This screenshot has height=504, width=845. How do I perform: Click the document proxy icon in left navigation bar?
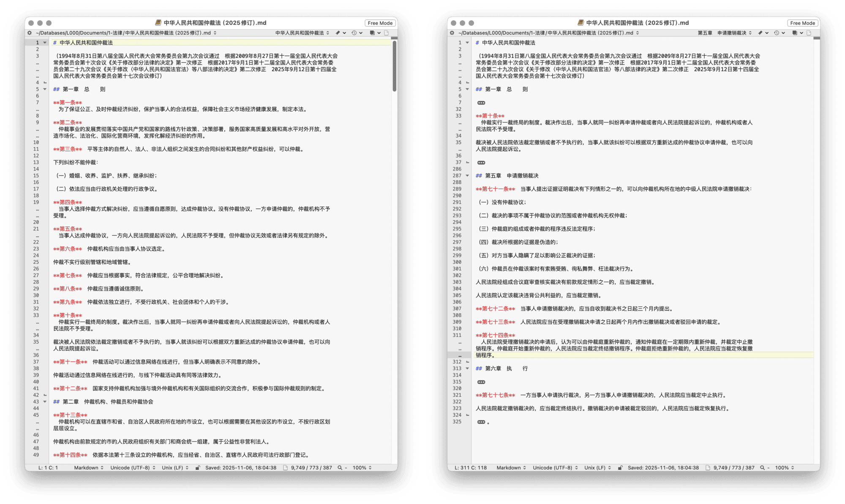(x=386, y=33)
